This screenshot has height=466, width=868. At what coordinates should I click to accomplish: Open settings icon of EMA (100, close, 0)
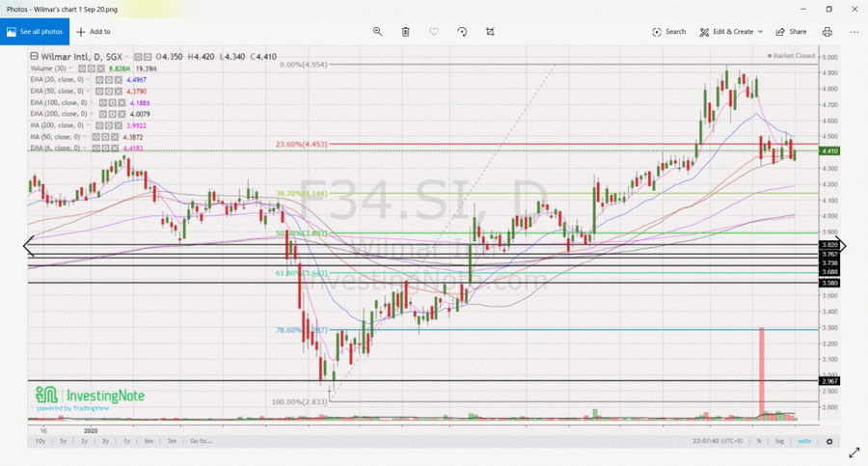113,103
